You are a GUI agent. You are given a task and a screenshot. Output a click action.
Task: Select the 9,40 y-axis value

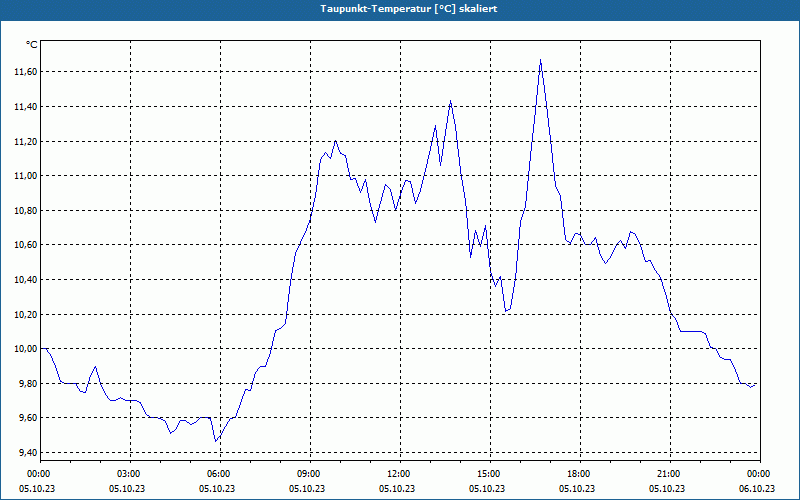(28, 453)
